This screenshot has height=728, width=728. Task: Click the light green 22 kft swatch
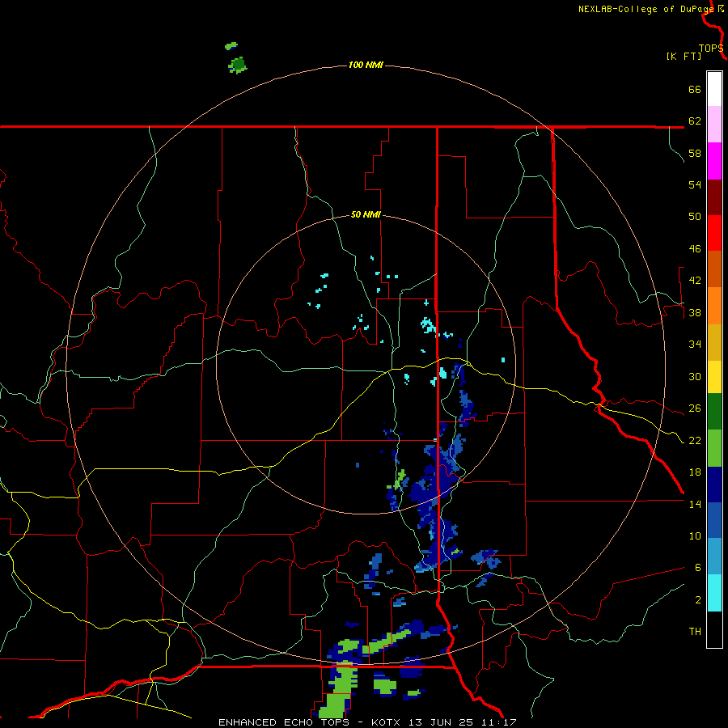pyautogui.click(x=714, y=448)
